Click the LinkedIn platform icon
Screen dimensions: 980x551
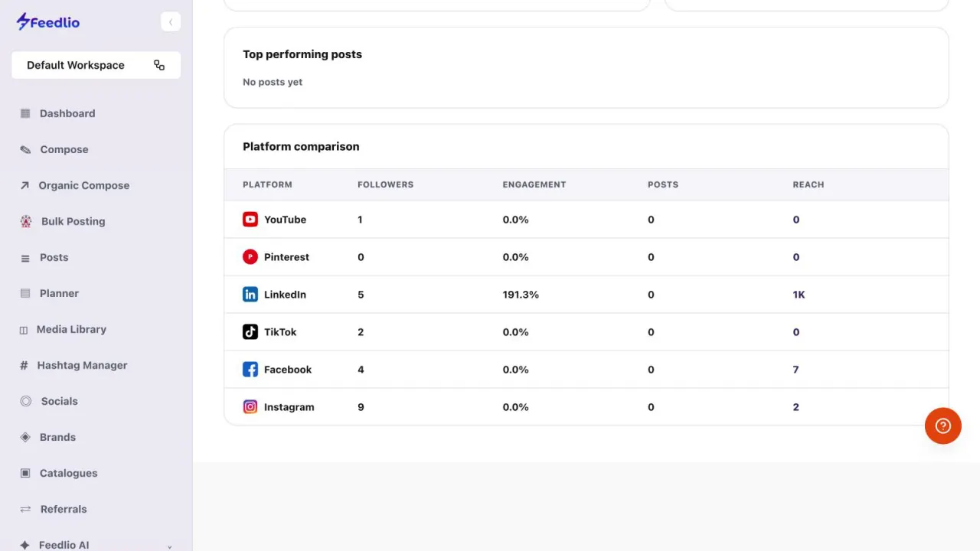(x=250, y=295)
